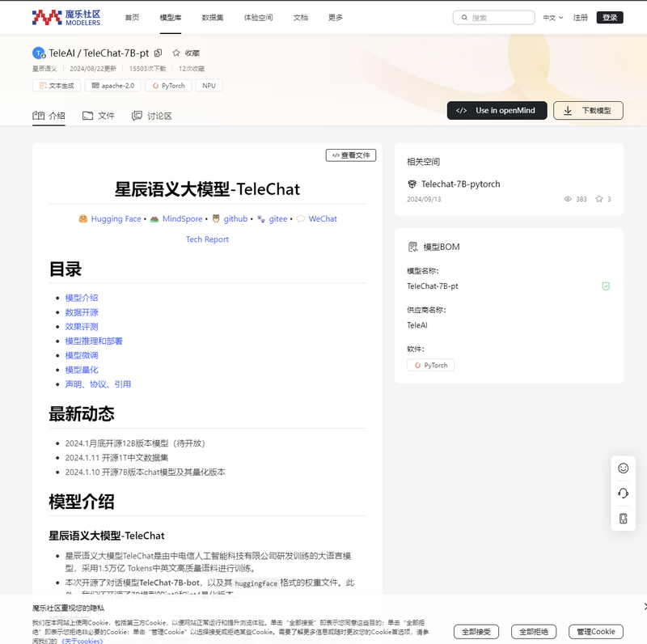The width and height of the screenshot is (647, 644).
Task: Focus the 搜索 input field
Action: [x=494, y=17]
